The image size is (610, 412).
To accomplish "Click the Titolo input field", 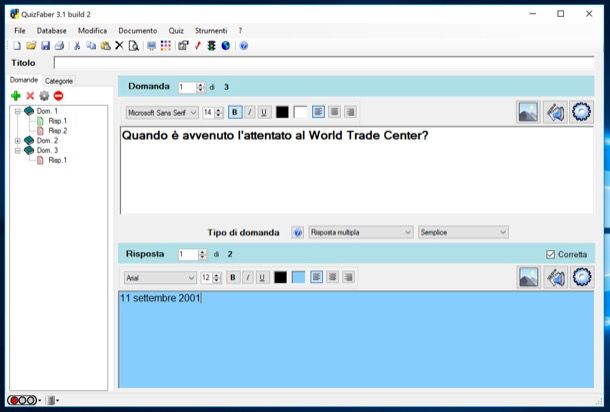I will [x=324, y=63].
